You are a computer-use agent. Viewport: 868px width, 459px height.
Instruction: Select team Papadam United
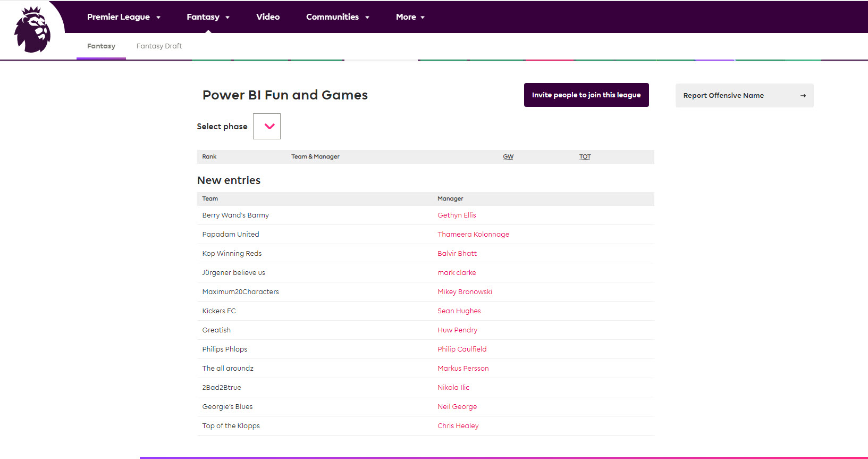coord(231,235)
